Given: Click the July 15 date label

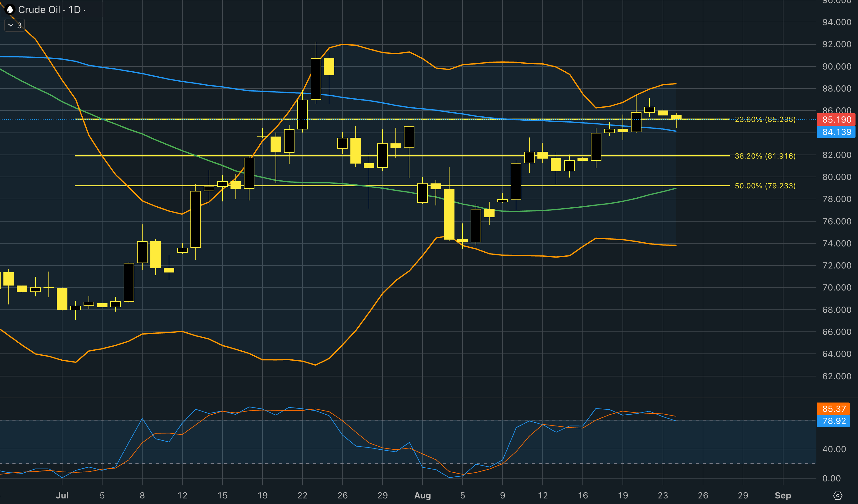Looking at the screenshot, I should pos(222,496).
